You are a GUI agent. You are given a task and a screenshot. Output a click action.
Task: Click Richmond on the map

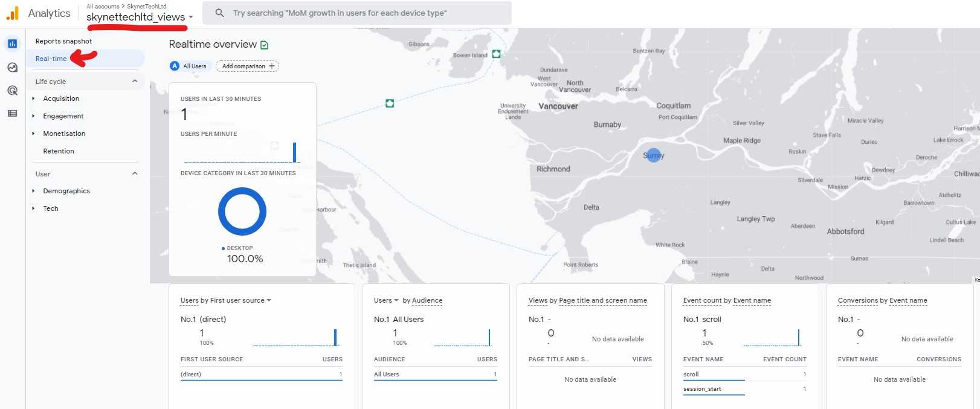553,169
